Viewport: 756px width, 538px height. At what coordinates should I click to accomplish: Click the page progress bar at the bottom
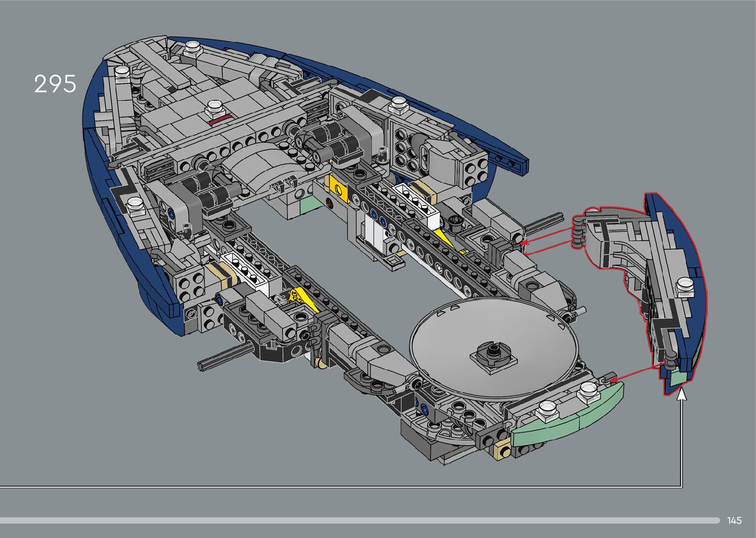click(x=359, y=520)
